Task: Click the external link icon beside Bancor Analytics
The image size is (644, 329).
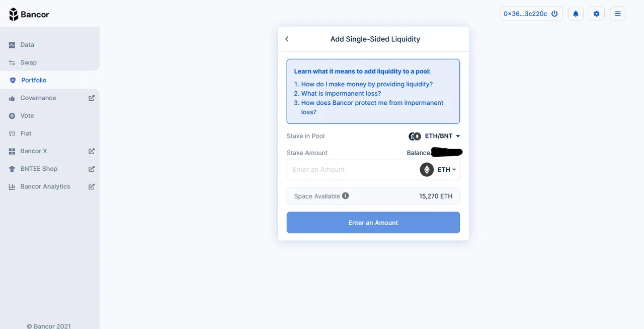Action: point(92,186)
